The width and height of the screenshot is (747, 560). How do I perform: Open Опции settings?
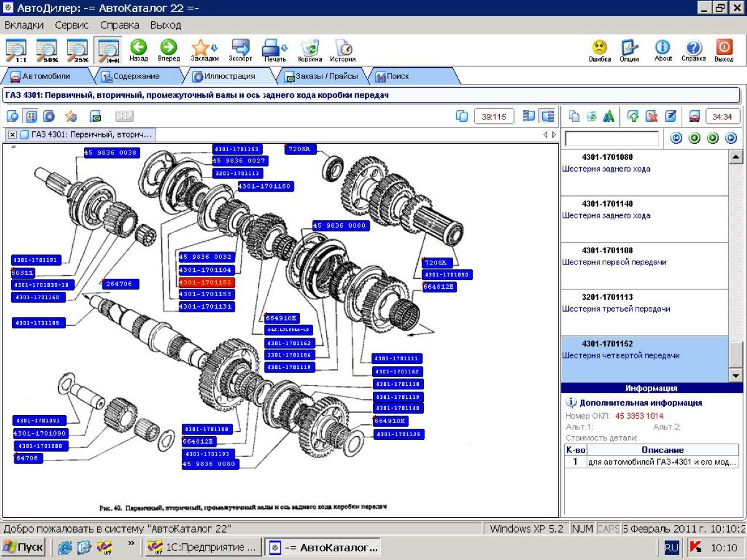pos(629,50)
